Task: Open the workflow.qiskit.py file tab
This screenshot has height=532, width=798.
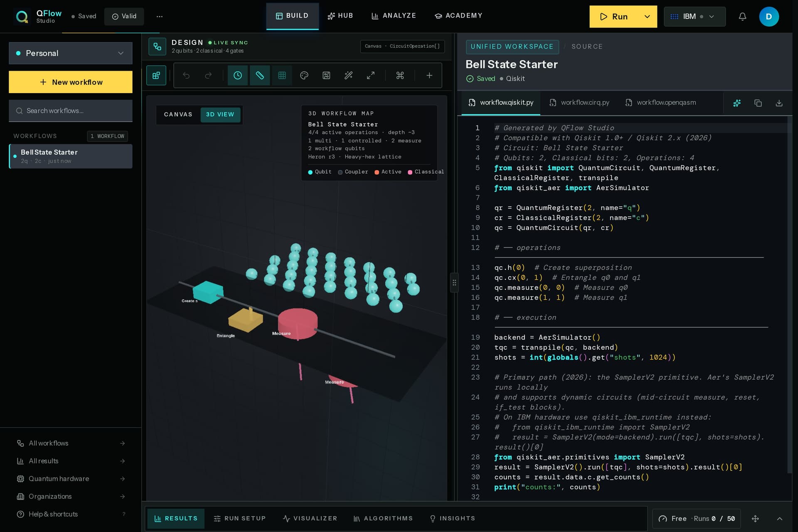Action: [501, 103]
